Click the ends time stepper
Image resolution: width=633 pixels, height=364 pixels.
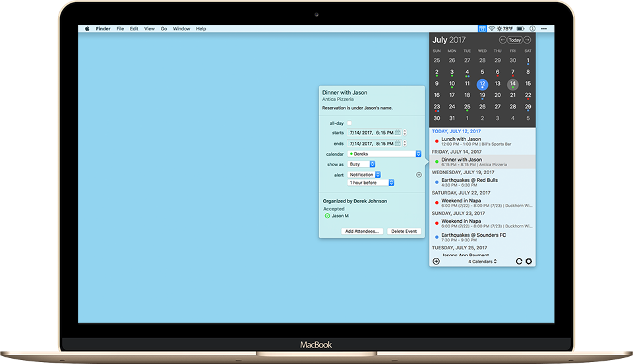(x=405, y=143)
